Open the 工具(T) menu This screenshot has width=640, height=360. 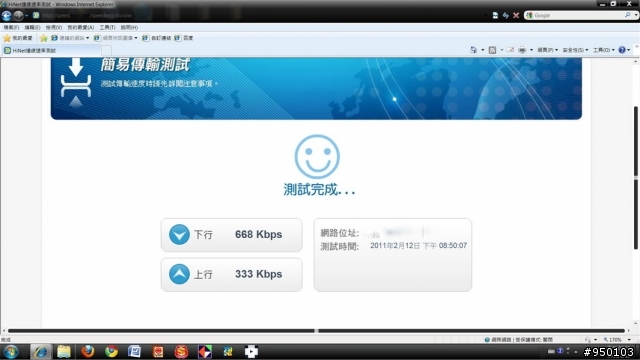coord(107,27)
